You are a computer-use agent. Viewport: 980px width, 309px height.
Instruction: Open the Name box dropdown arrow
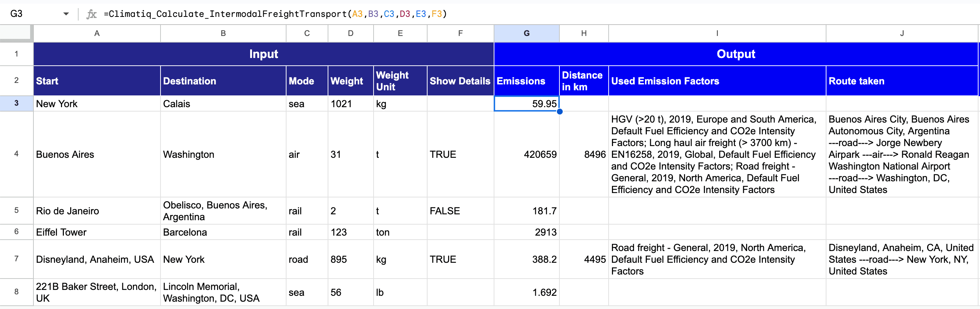[66, 14]
